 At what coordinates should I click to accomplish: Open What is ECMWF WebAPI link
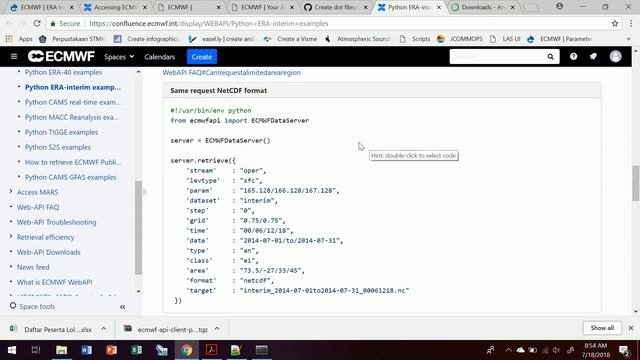tap(54, 282)
